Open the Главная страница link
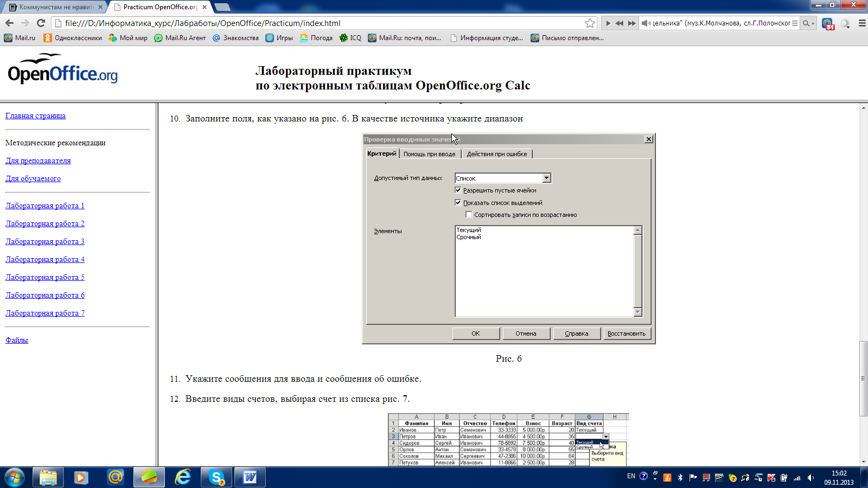Viewport: 868px width, 488px height. [35, 115]
